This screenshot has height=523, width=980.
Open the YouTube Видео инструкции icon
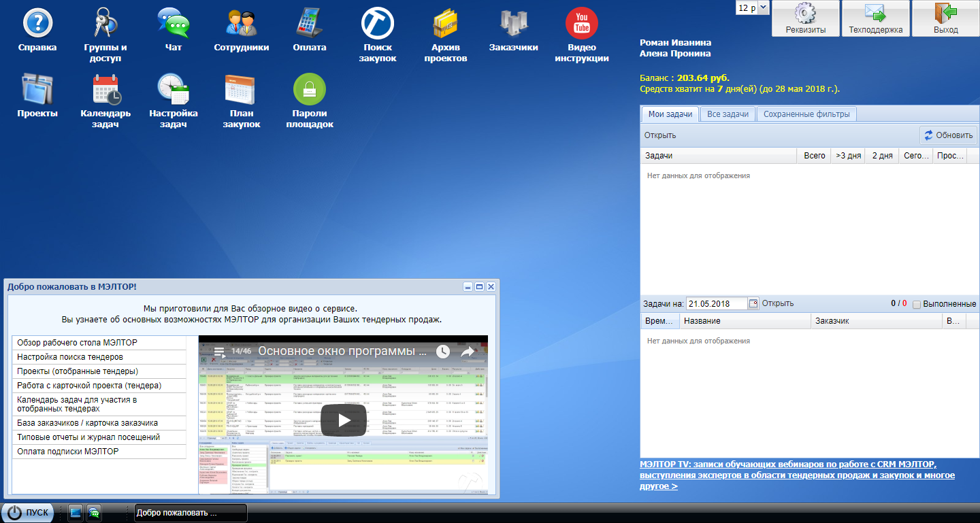tap(582, 23)
